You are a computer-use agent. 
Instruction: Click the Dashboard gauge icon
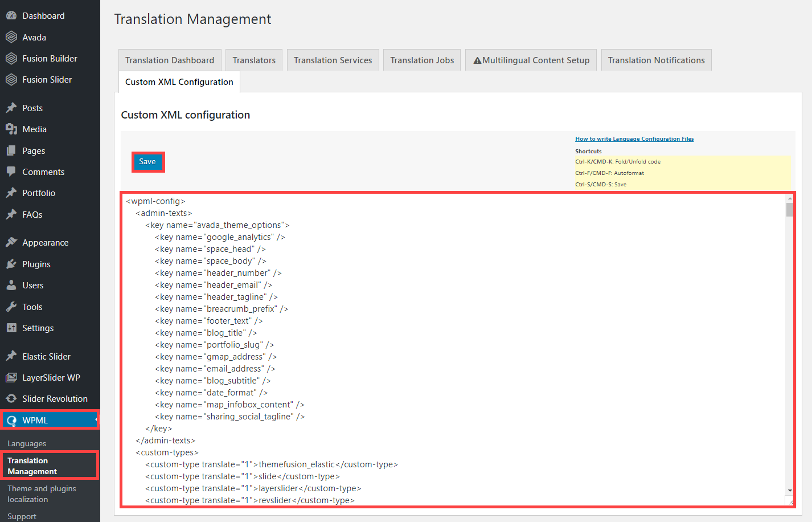pyautogui.click(x=11, y=16)
